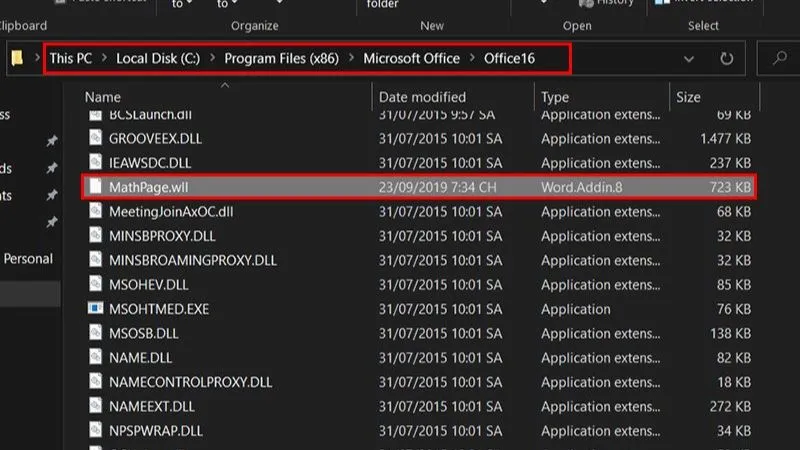Navigate to Microsoft Office breadcrumb folder
Image resolution: width=800 pixels, height=450 pixels.
tap(411, 59)
